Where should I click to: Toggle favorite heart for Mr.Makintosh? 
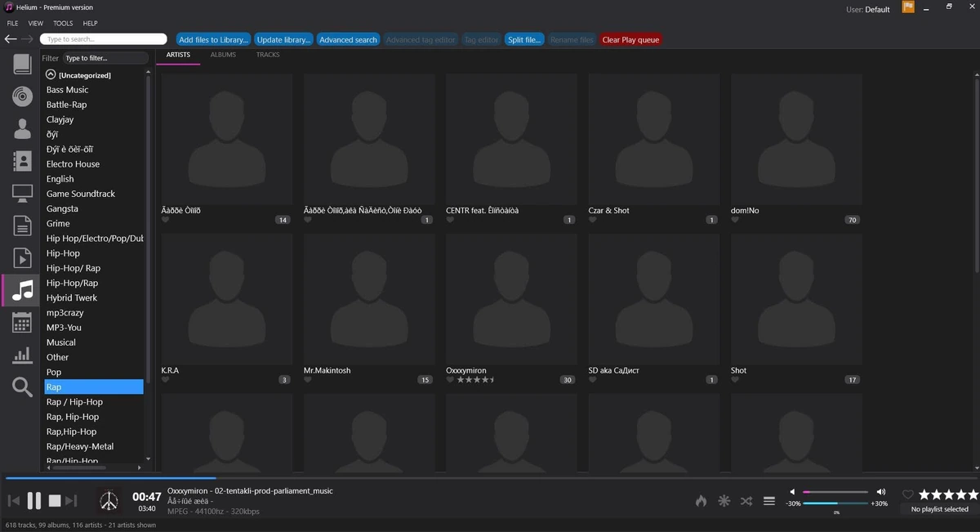308,380
